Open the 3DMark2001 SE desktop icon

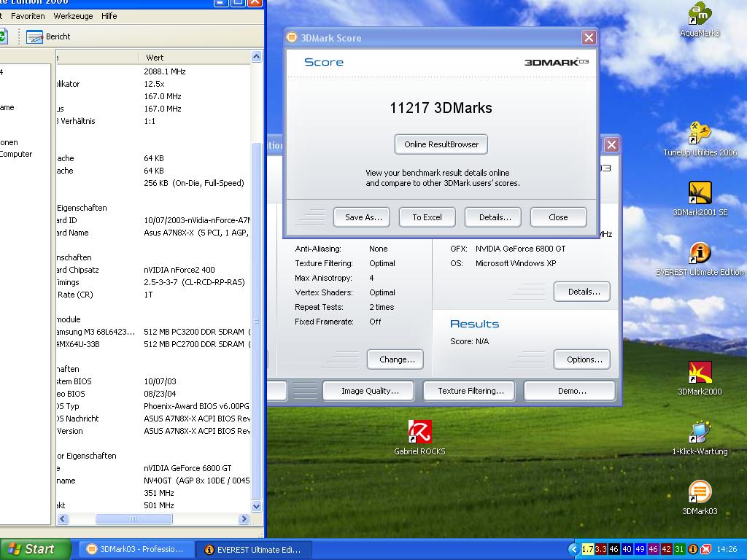tap(700, 198)
